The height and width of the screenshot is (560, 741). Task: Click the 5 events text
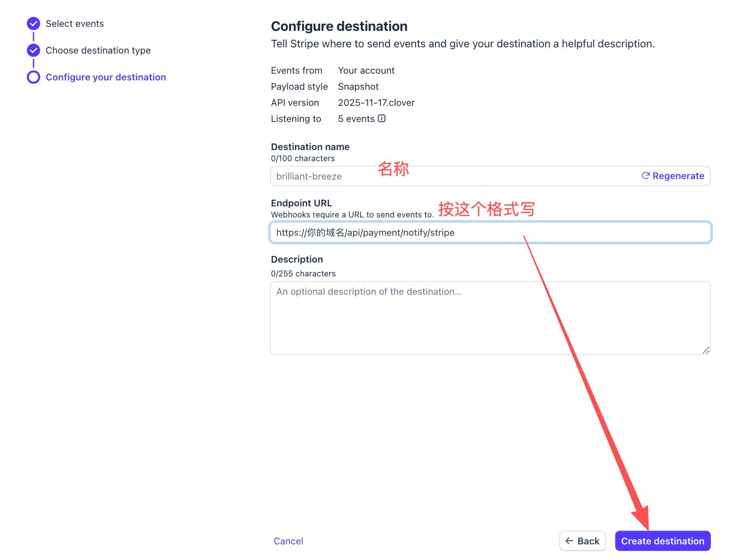pyautogui.click(x=356, y=119)
